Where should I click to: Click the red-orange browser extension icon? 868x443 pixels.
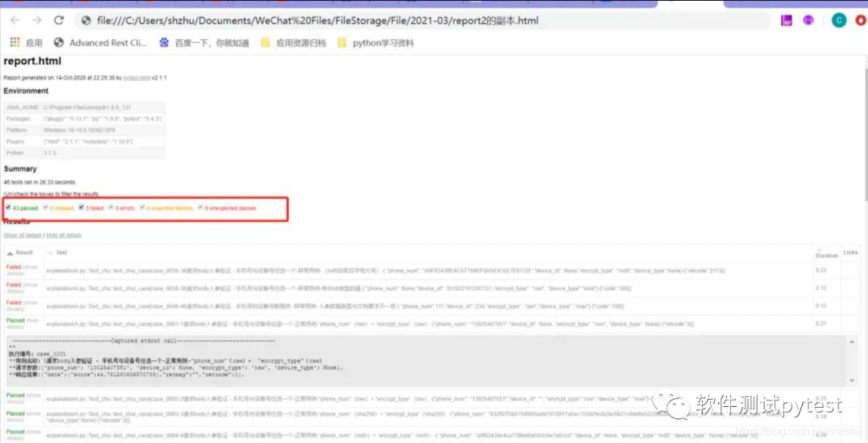pyautogui.click(x=861, y=21)
